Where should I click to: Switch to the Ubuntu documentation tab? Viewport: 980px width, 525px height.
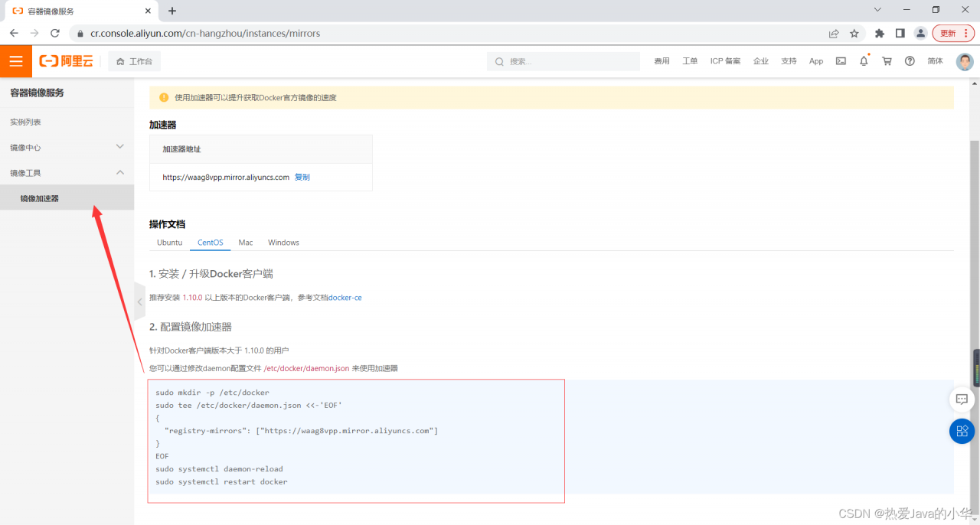pyautogui.click(x=170, y=243)
